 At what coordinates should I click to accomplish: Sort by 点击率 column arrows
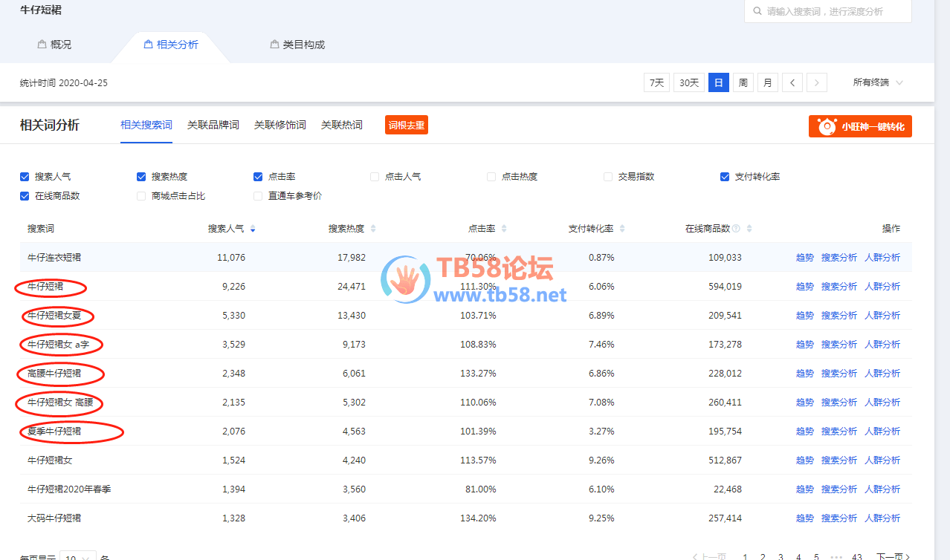tap(504, 229)
